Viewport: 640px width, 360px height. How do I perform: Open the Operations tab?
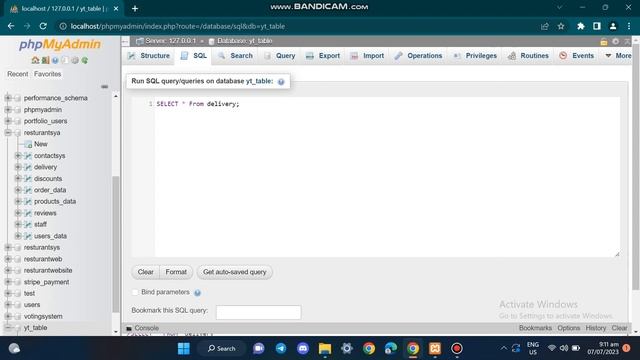(x=418, y=56)
